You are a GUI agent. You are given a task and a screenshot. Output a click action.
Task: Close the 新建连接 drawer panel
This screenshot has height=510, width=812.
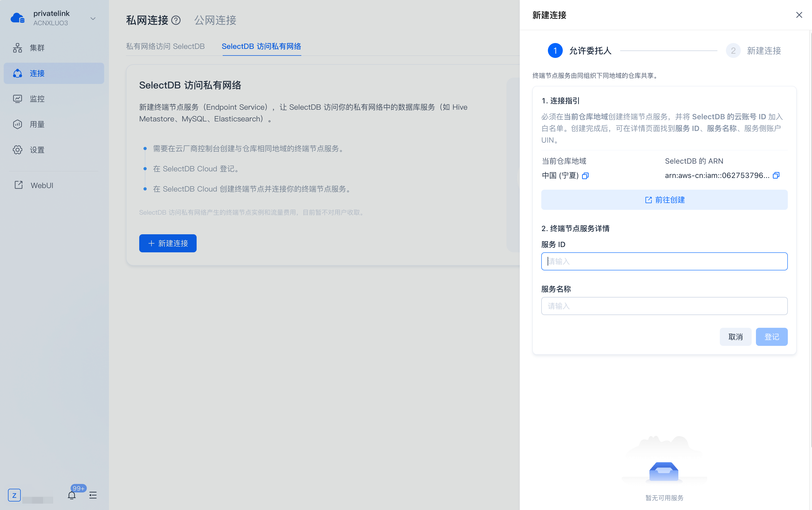(799, 15)
